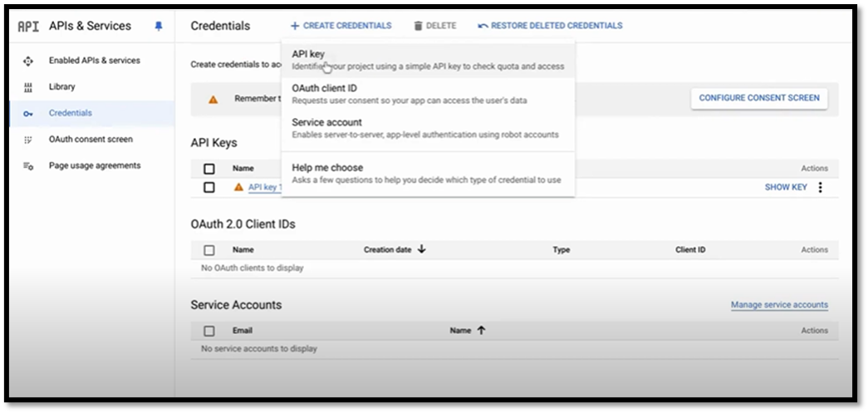Click the plus icon of CREATE CREDENTIALS
This screenshot has height=413, width=868.
coord(295,26)
